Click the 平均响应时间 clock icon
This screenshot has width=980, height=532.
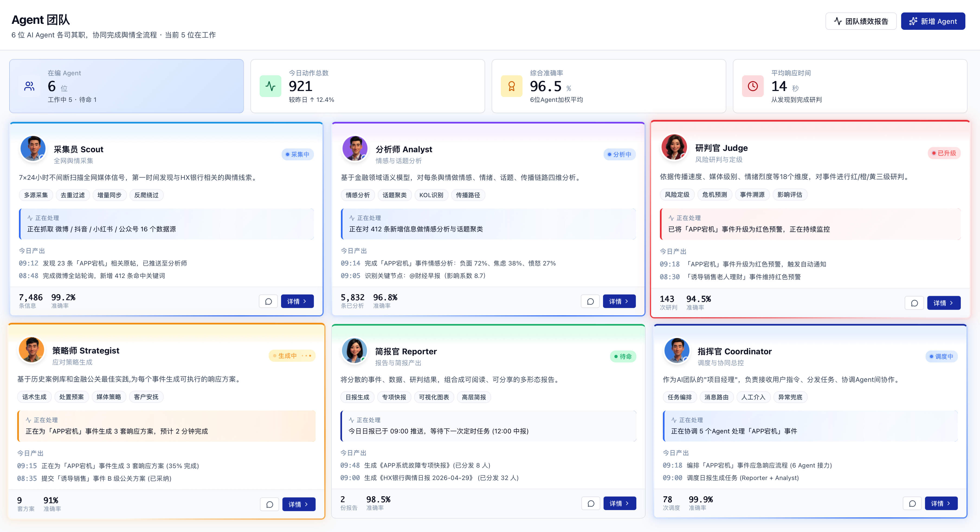pyautogui.click(x=753, y=86)
